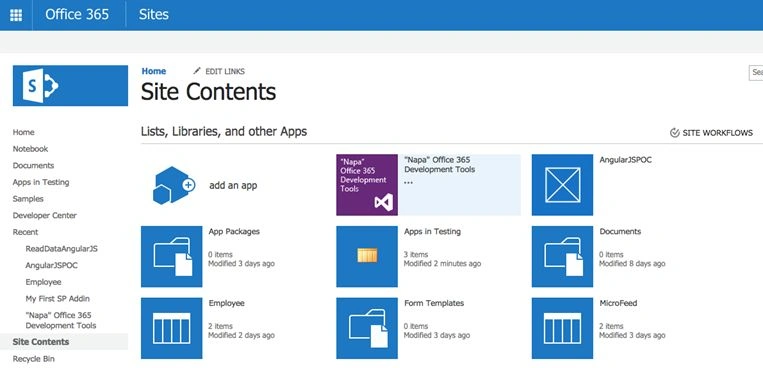Click the Site Contents page heading
Viewport: 763px width, 368px height.
coord(208,92)
